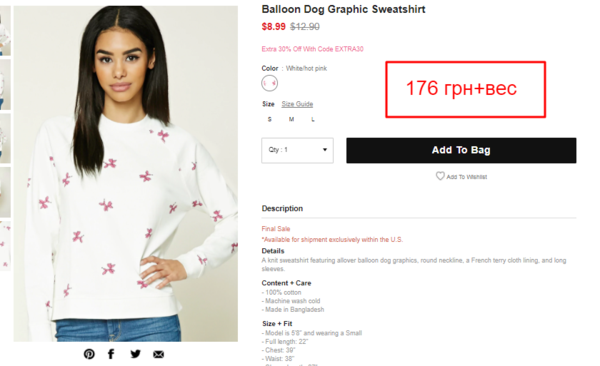
Task: Click the wishlist heart icon
Action: pyautogui.click(x=440, y=176)
